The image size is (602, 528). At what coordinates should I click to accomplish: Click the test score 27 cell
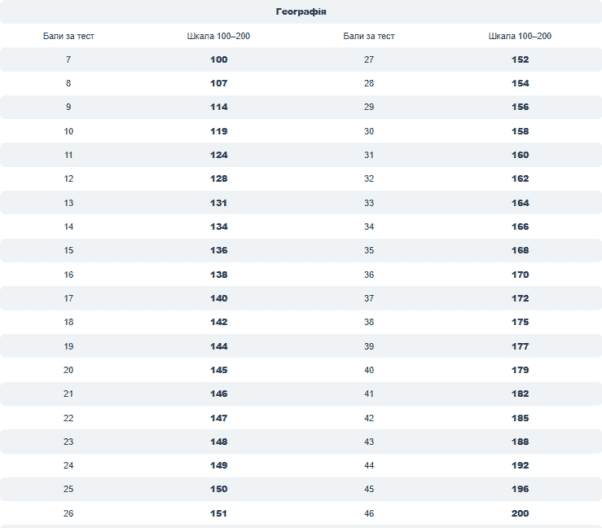point(368,60)
